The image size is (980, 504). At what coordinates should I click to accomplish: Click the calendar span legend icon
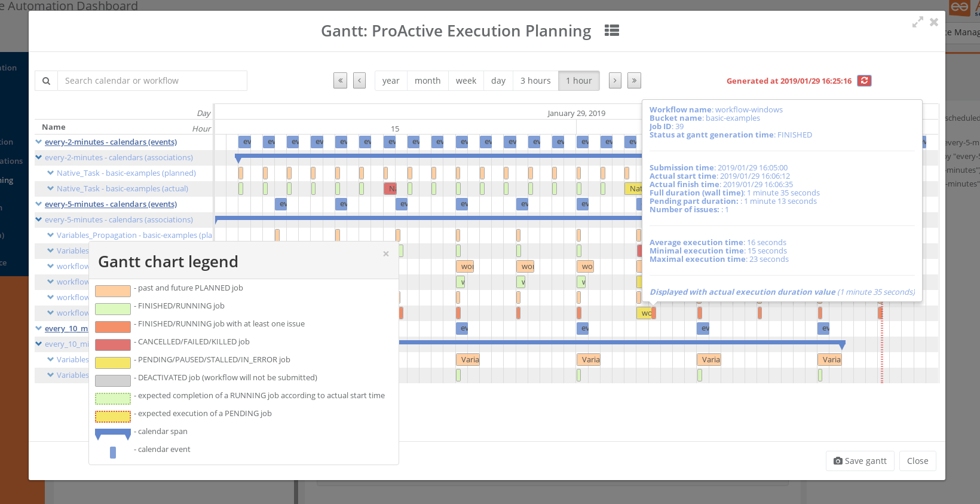click(x=113, y=434)
